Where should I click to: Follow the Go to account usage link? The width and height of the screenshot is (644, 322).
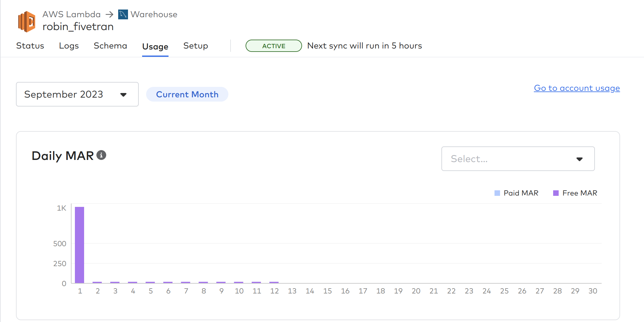[577, 88]
